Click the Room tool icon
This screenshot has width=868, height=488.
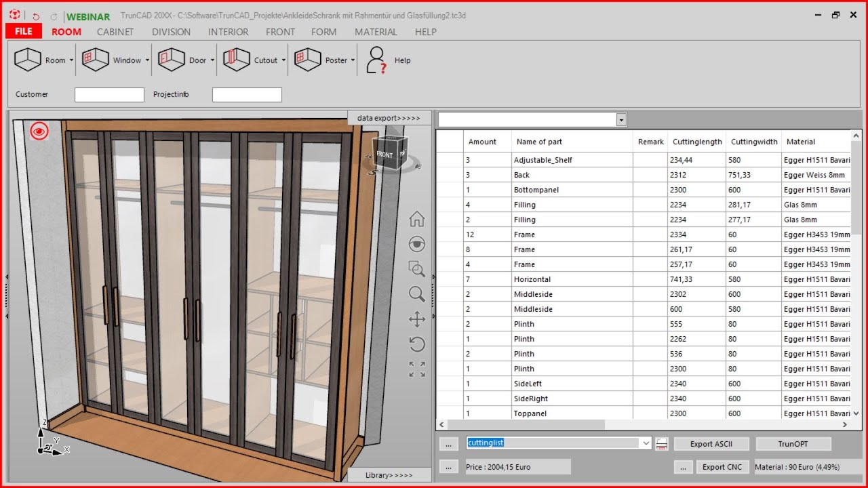tap(28, 60)
